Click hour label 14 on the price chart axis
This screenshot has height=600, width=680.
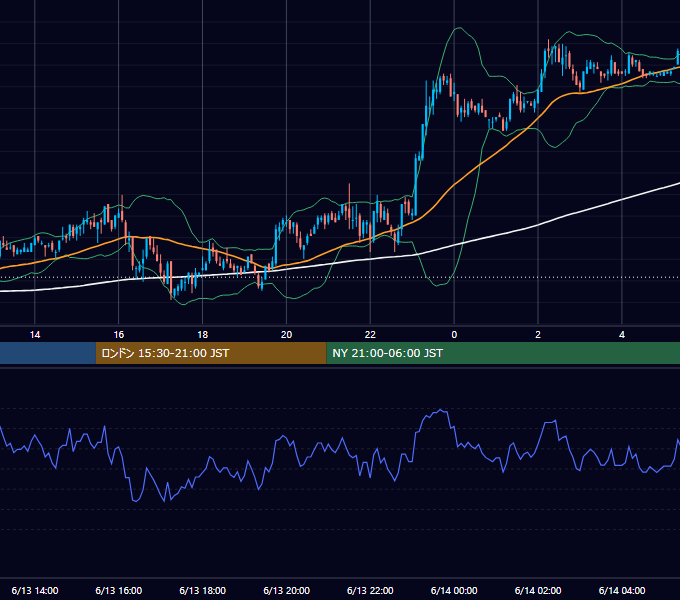click(35, 335)
